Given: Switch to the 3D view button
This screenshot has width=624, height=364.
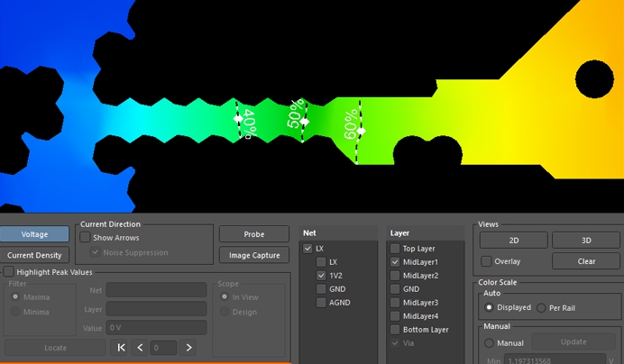Looking at the screenshot, I should (x=586, y=241).
